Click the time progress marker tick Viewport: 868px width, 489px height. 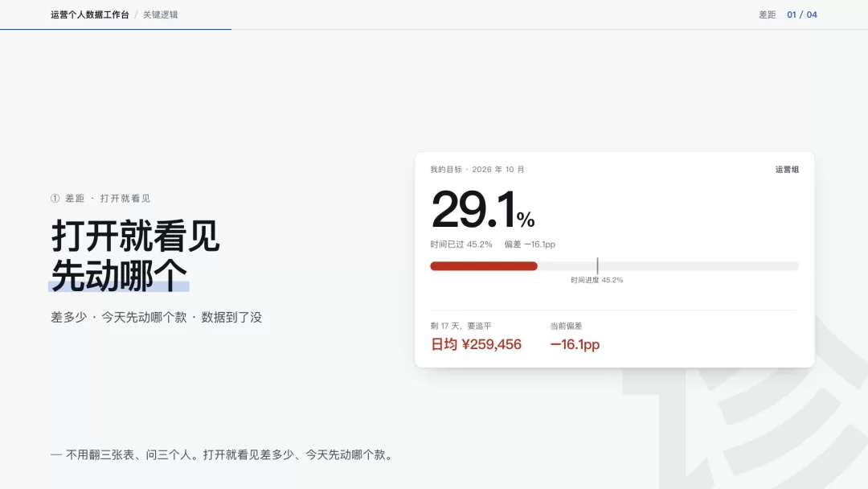[597, 266]
